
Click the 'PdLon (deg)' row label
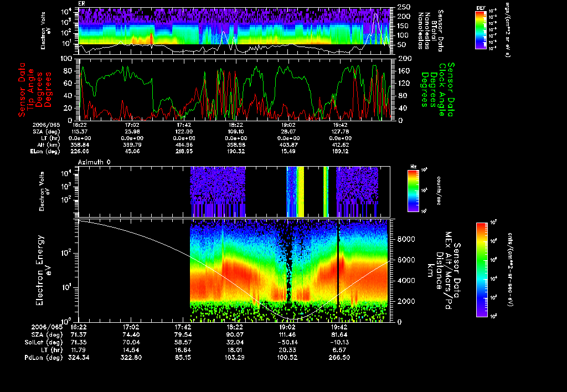tap(43, 358)
